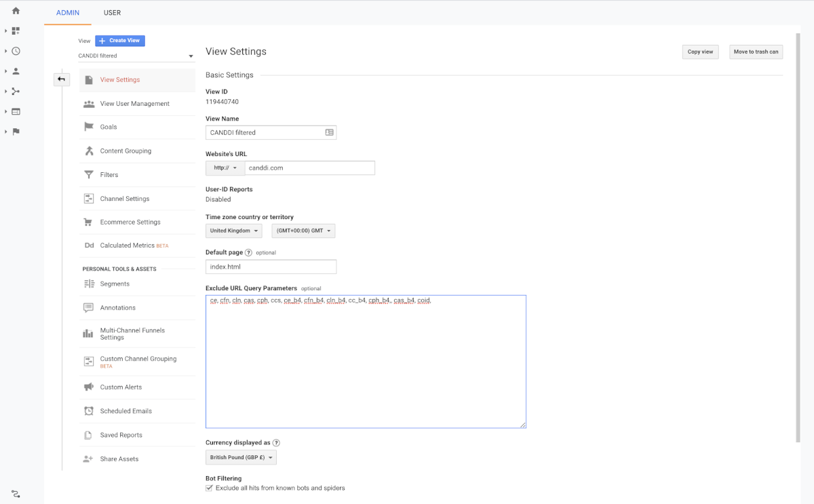Click the Annotations speech bubble icon
The image size is (814, 504).
tap(88, 308)
